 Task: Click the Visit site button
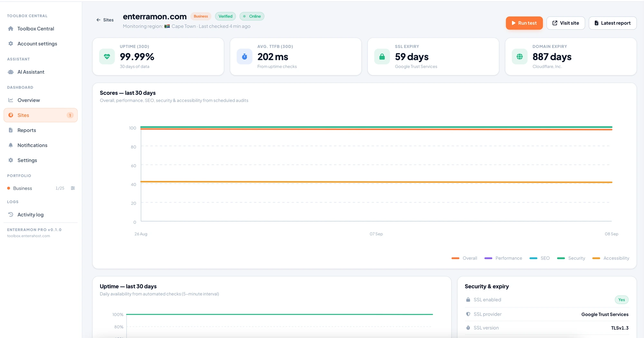point(566,23)
